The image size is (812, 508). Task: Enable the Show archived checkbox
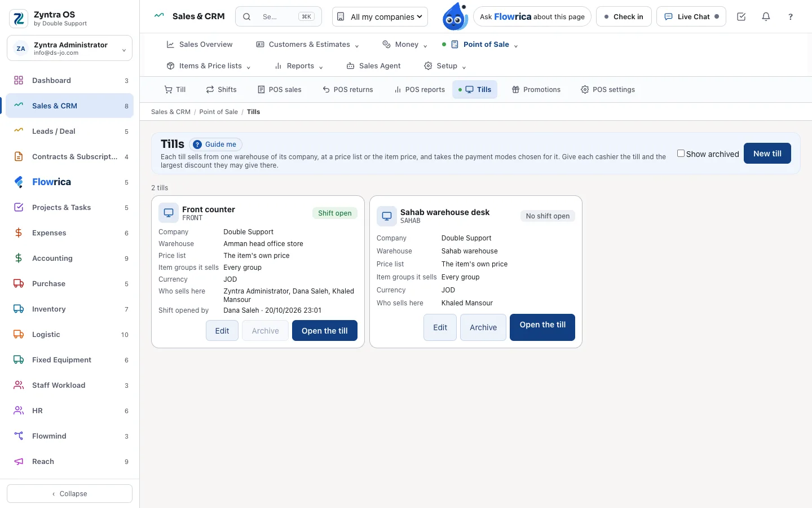coord(681,154)
